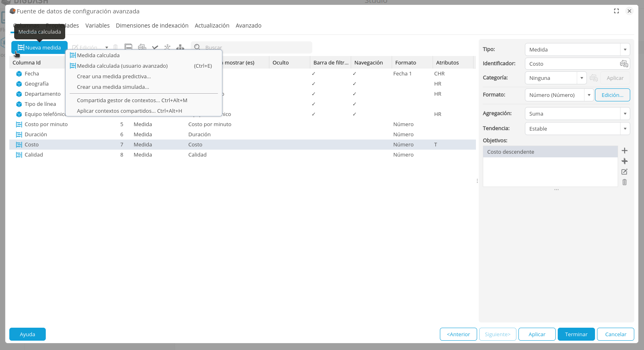
Task: Choose Medida calculada (usuario avanzado) from the menu
Action: (x=122, y=66)
